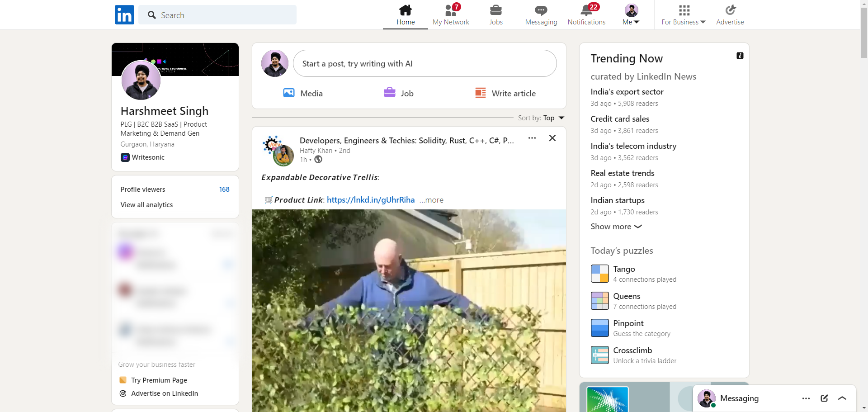Expand Show more trending news
868x412 pixels.
coord(616,227)
